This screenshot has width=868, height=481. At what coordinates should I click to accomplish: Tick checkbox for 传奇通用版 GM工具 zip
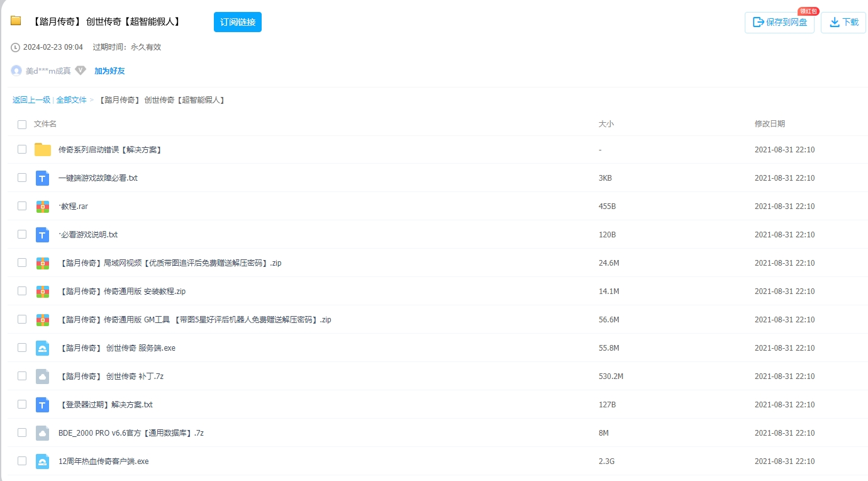[x=22, y=319]
